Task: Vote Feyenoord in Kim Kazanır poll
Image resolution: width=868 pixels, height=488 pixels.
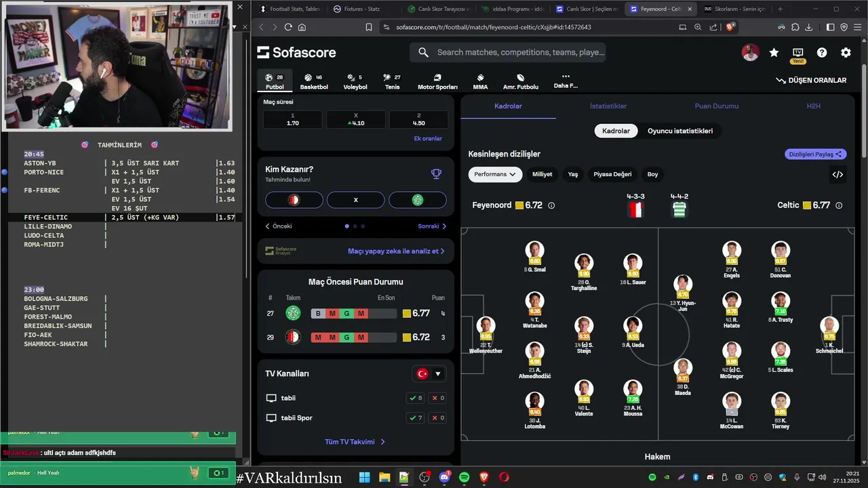Action: pos(294,200)
